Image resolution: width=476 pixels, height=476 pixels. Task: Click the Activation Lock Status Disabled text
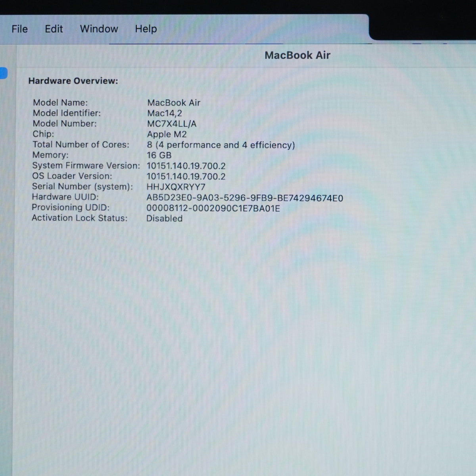(164, 219)
